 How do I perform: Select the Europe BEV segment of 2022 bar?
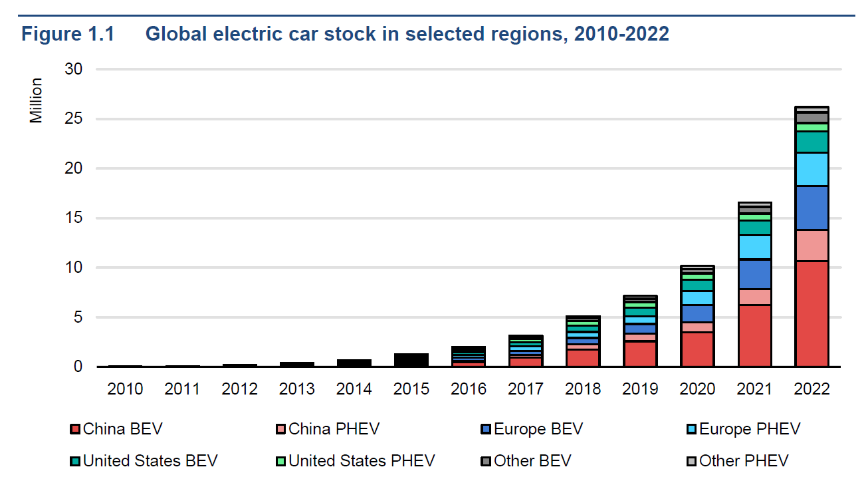pos(812,208)
